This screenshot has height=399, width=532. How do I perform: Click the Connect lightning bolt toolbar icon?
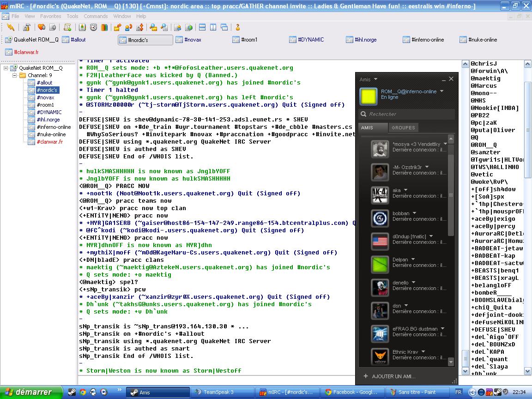coord(10,28)
